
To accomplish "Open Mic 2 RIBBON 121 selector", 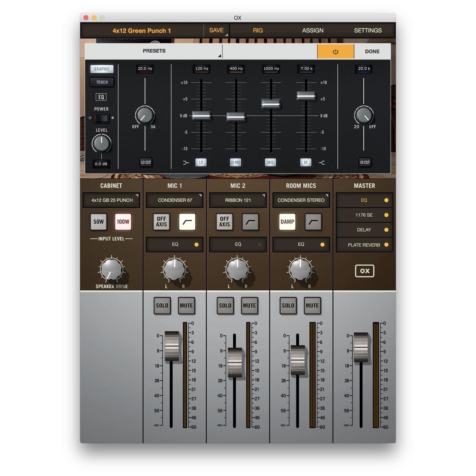I will click(238, 200).
